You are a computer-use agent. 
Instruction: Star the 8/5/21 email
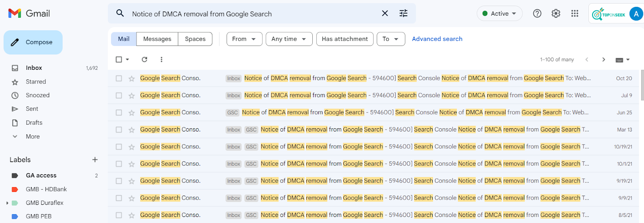click(132, 215)
